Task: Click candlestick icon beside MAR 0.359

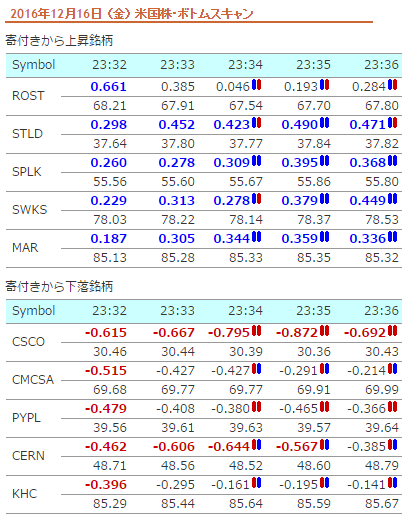Action: (x=324, y=237)
